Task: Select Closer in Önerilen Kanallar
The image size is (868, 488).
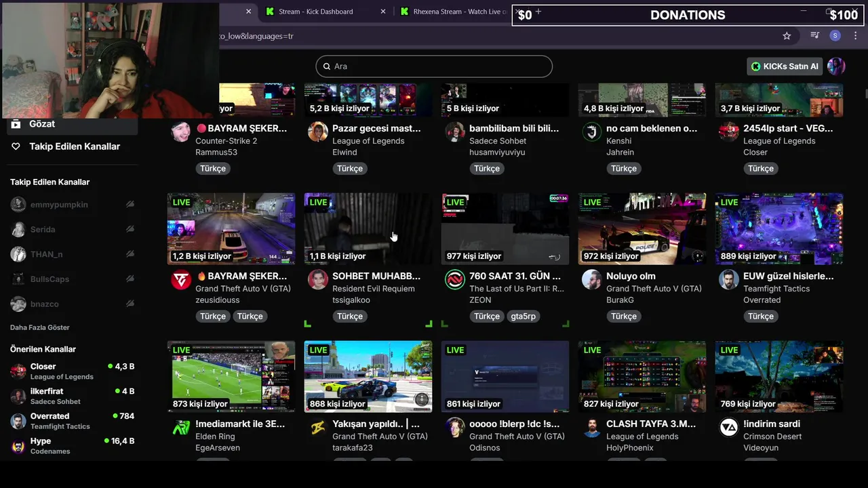Action: click(72, 371)
